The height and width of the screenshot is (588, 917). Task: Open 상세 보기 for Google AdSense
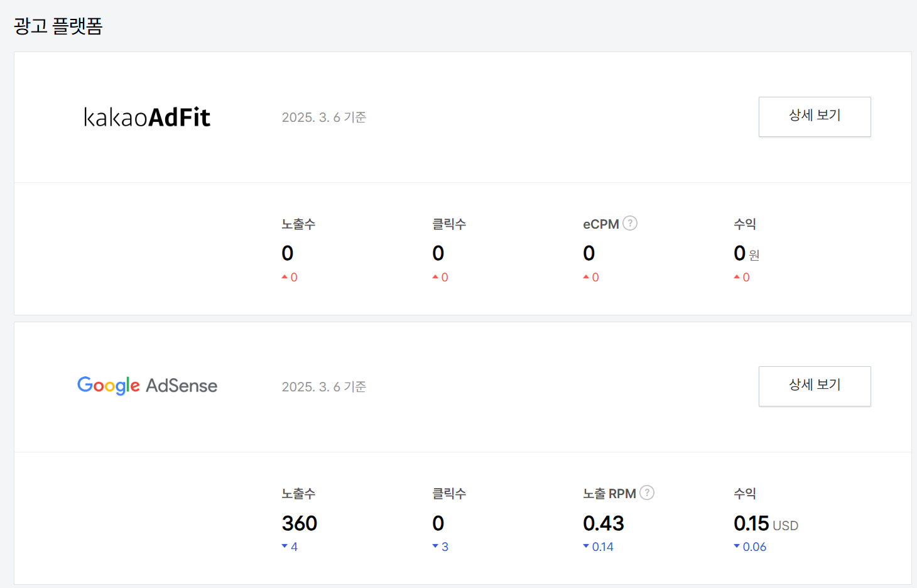[x=815, y=386]
